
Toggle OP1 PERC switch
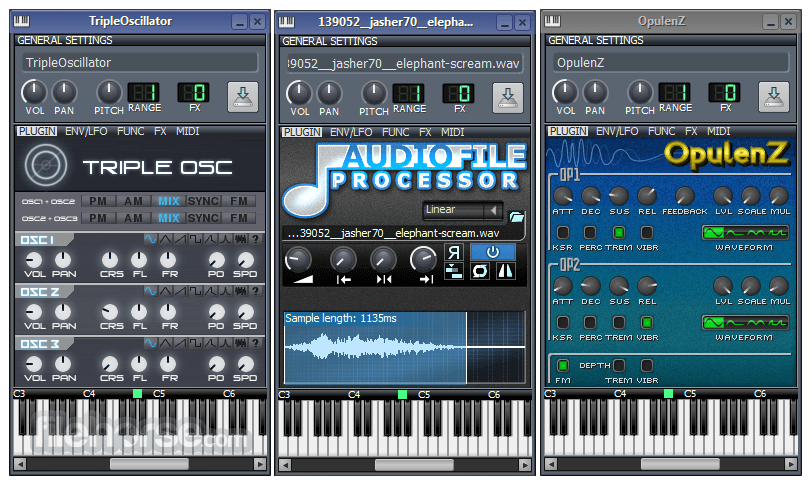[x=590, y=232]
